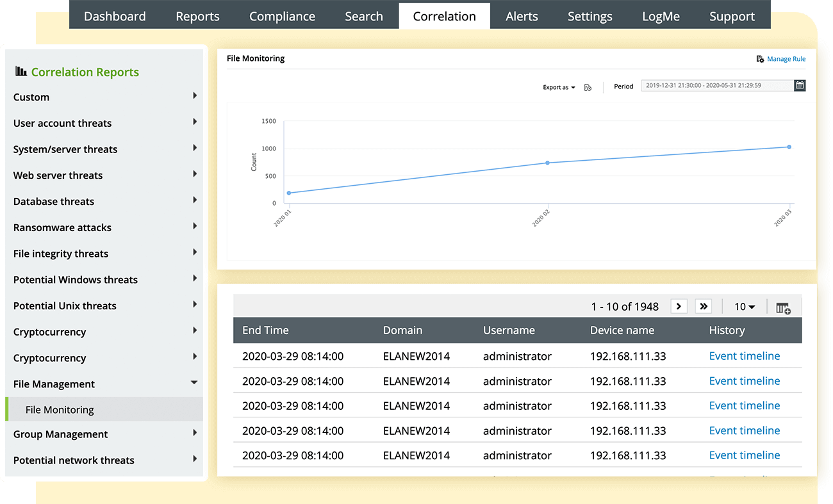
Task: Expand Ransomware attacks category
Action: [x=194, y=227]
